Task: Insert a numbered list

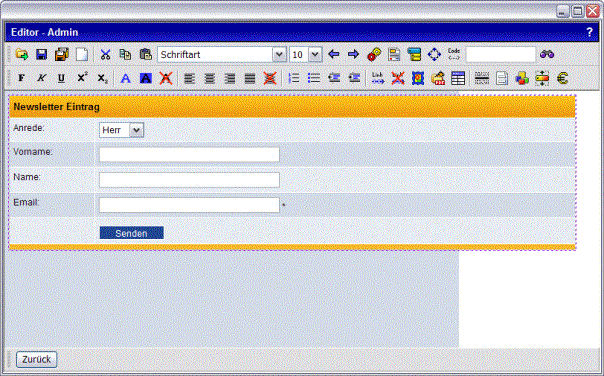Action: pos(294,78)
